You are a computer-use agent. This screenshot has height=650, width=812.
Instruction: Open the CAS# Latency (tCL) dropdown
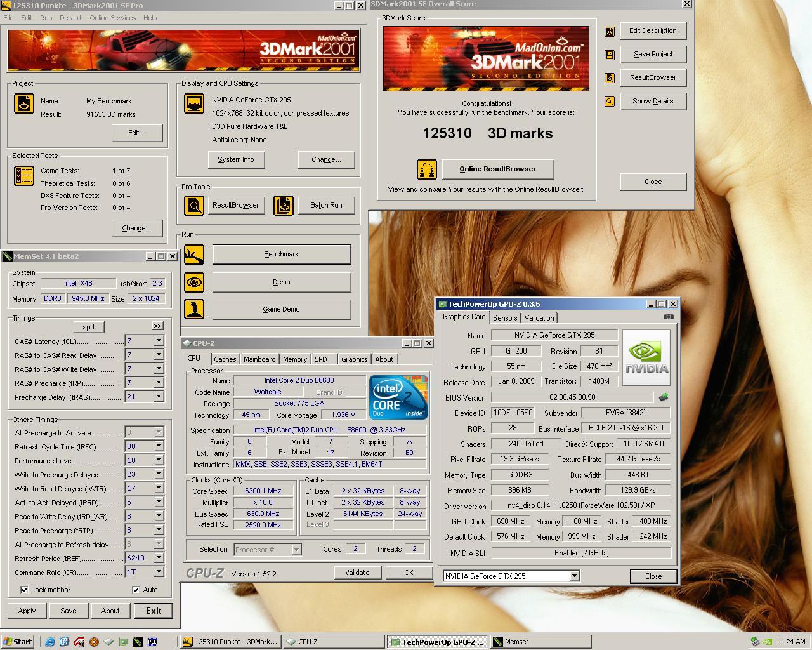(x=159, y=341)
